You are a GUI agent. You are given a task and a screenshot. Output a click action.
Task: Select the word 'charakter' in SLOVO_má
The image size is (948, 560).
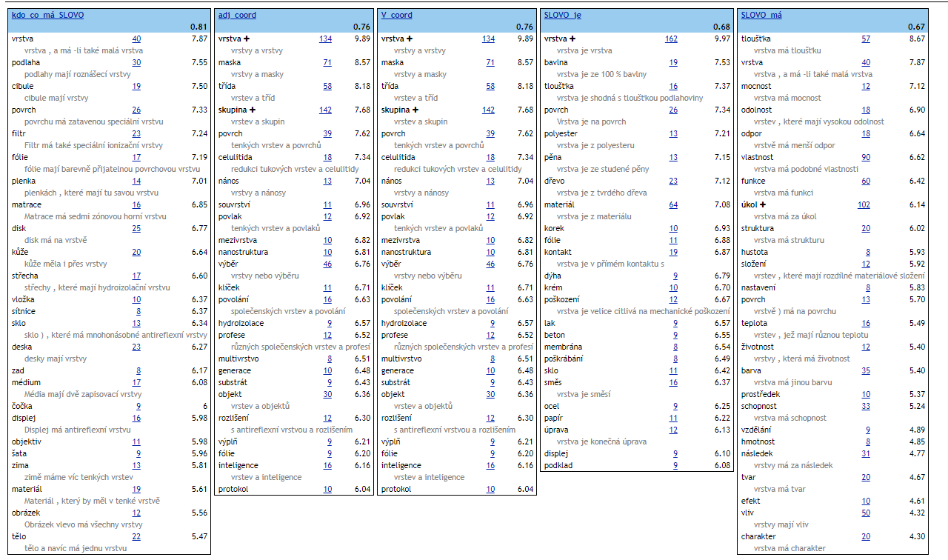(758, 536)
